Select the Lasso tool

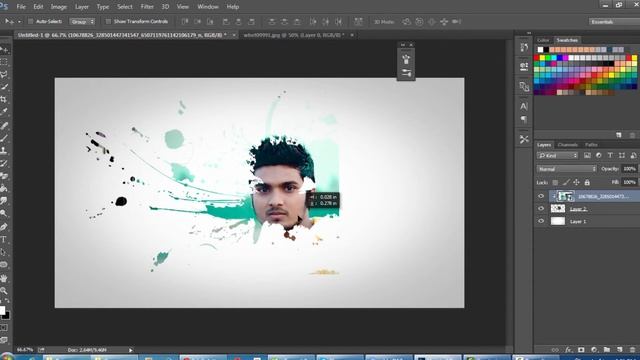coord(4,74)
